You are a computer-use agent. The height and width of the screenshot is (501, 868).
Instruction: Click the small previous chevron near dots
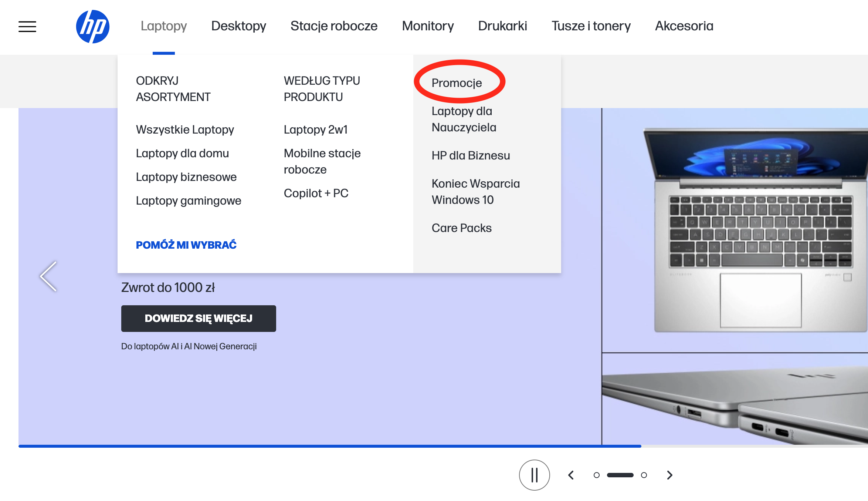(x=571, y=475)
